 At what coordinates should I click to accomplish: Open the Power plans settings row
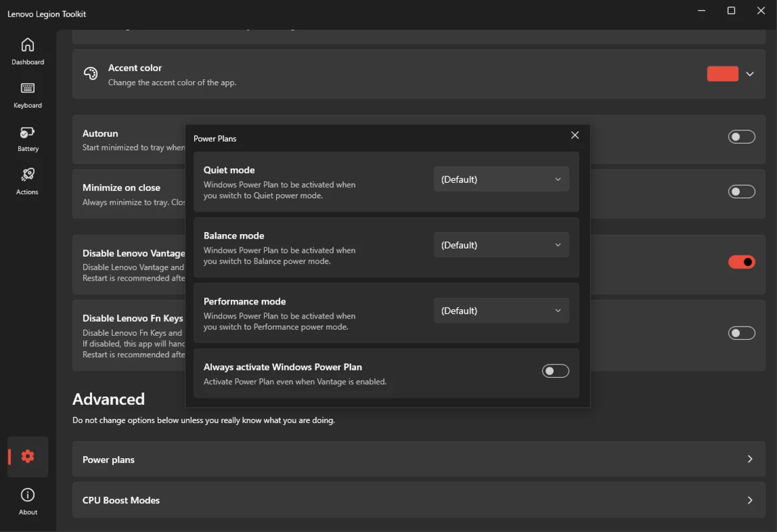[418, 460]
